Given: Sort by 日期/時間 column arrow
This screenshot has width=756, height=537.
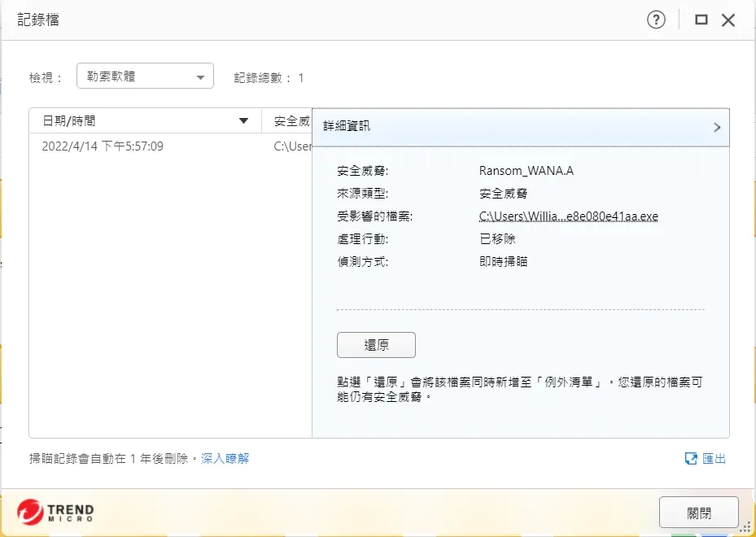Looking at the screenshot, I should [x=243, y=121].
